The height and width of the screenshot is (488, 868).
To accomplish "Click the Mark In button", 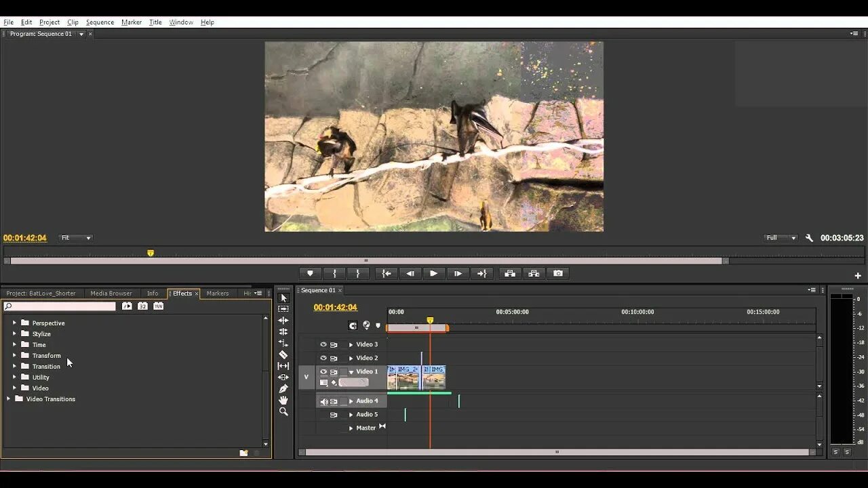I will coord(334,273).
